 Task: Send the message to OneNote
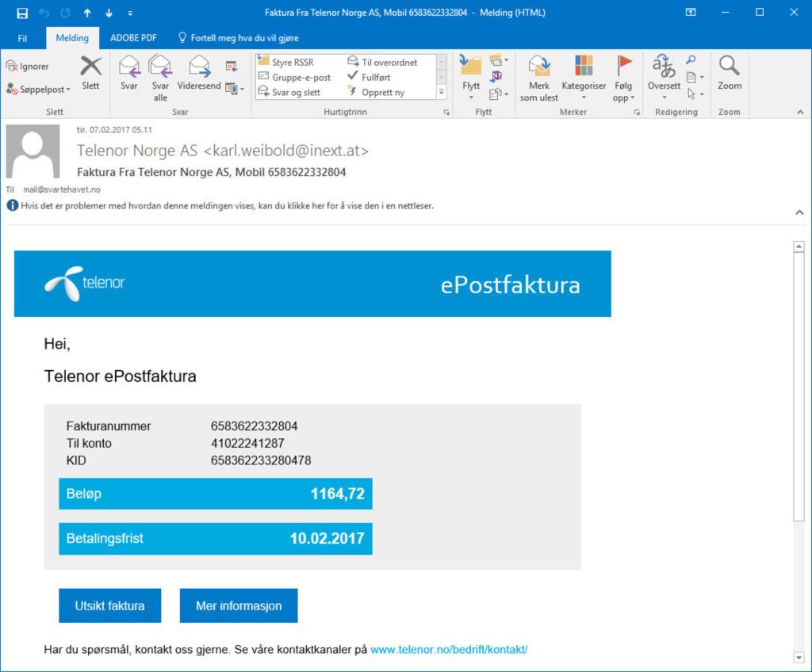coord(496,77)
